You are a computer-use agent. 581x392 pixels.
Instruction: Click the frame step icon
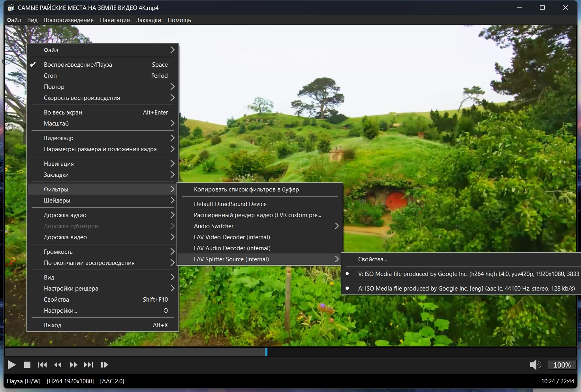click(x=104, y=365)
